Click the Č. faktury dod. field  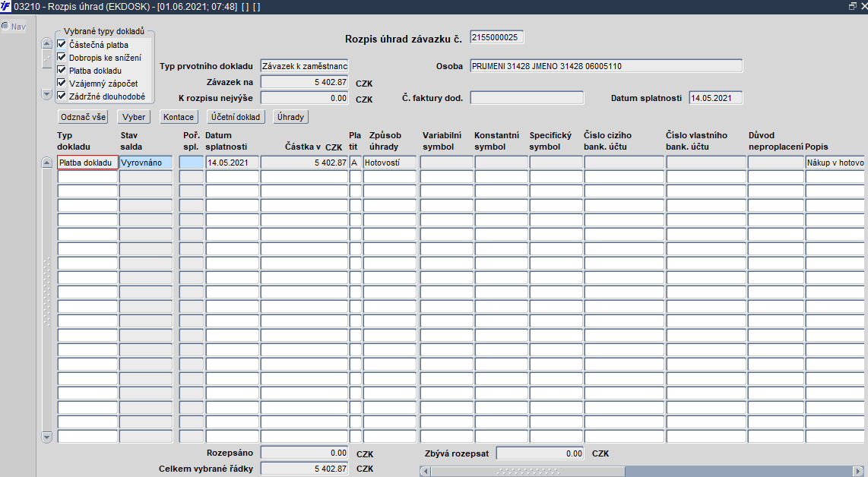[x=527, y=98]
